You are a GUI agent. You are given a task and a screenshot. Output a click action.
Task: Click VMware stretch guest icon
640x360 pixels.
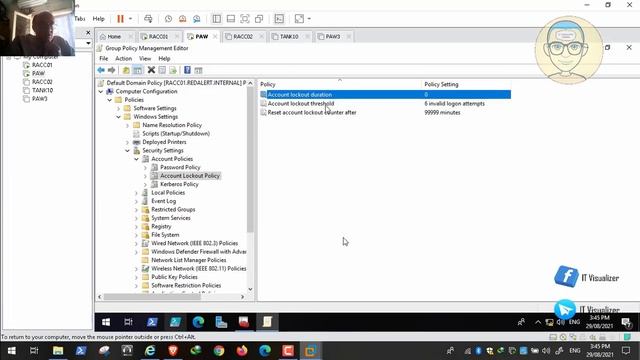[x=299, y=19]
